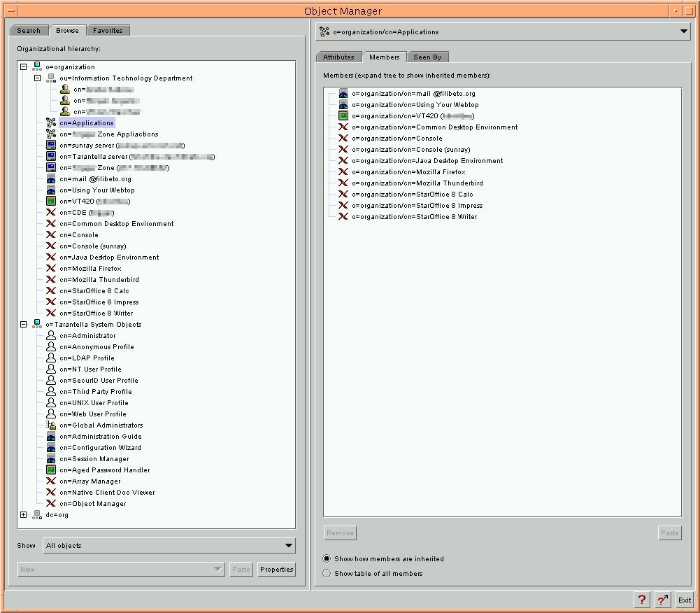Viewport: 700px width, 613px height.
Task: Select cn=StarOffice 8 Writer in hierarchy
Action: click(x=96, y=313)
